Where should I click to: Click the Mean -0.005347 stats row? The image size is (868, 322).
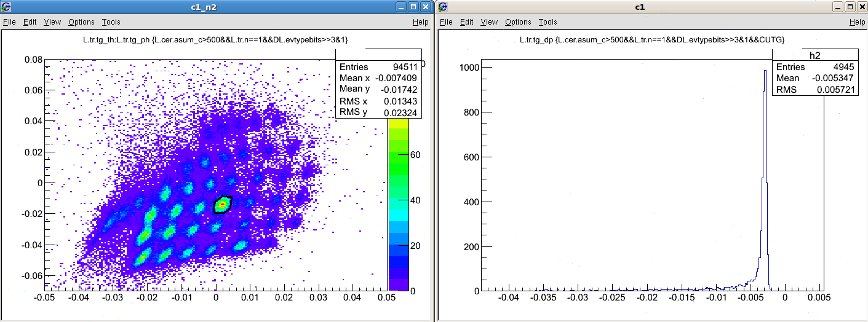(815, 78)
